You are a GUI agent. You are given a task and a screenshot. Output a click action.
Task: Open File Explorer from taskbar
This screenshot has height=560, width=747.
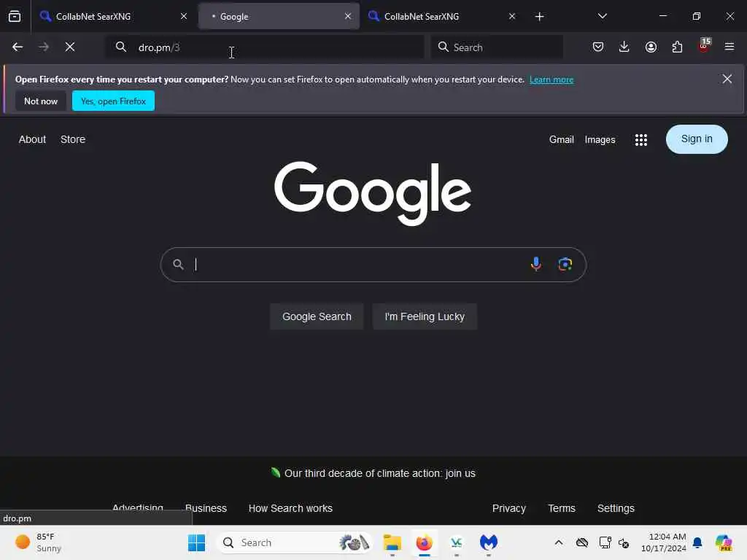pos(392,542)
